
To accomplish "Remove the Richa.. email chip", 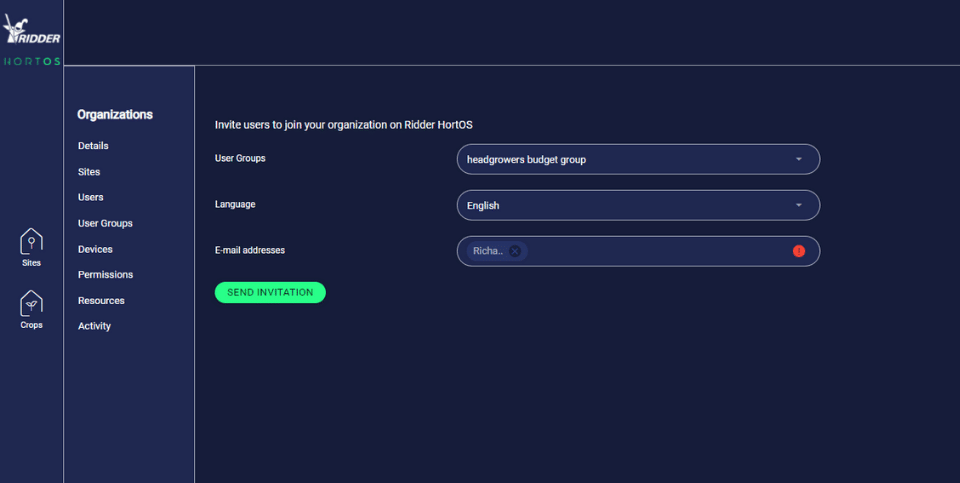I will click(x=515, y=251).
